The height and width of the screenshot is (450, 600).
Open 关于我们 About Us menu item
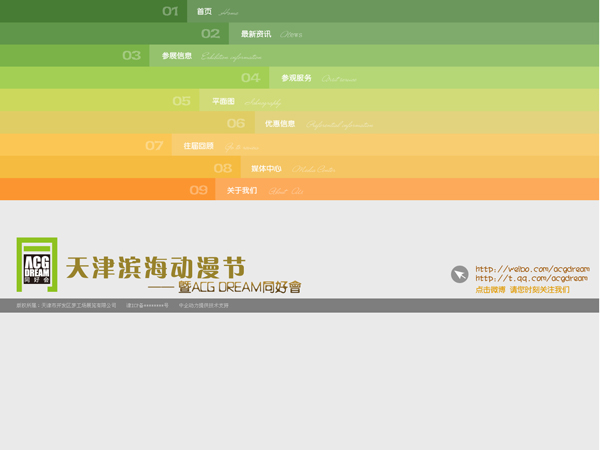tap(265, 191)
